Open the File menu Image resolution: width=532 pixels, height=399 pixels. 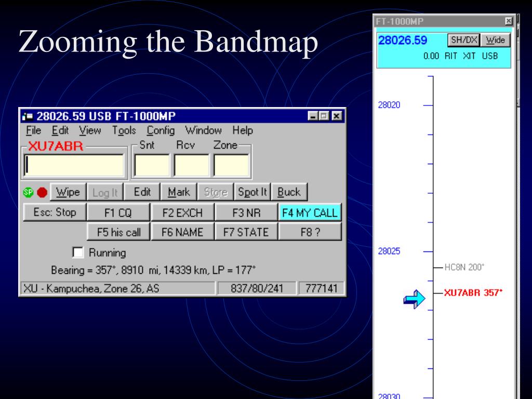click(x=33, y=130)
